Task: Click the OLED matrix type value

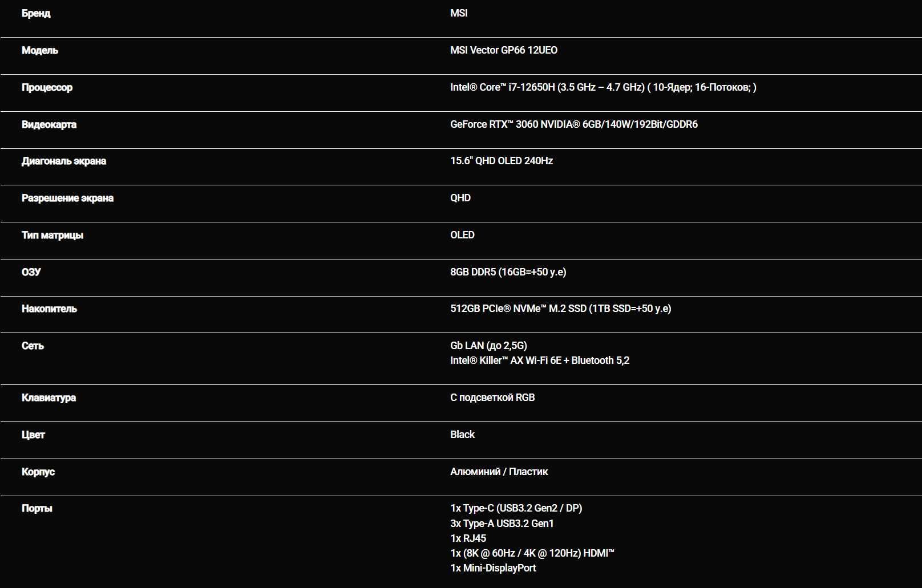Action: coord(462,235)
